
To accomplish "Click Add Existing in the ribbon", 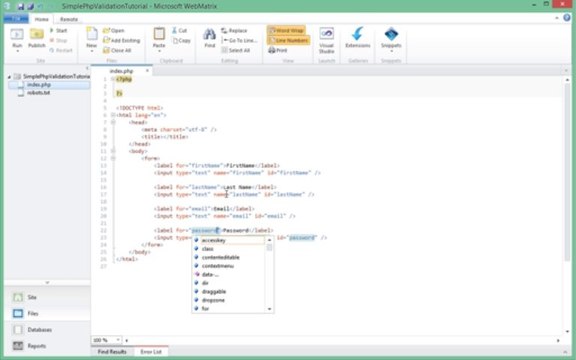I will [x=122, y=40].
